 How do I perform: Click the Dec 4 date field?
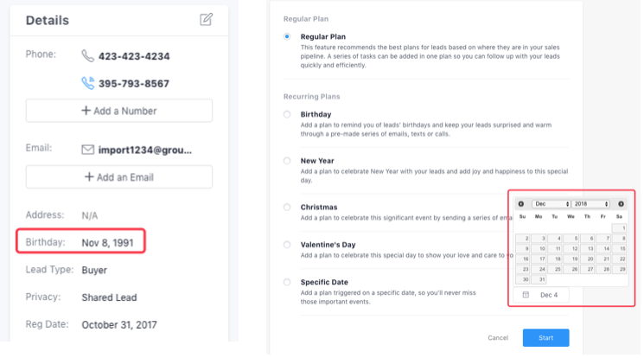(541, 295)
